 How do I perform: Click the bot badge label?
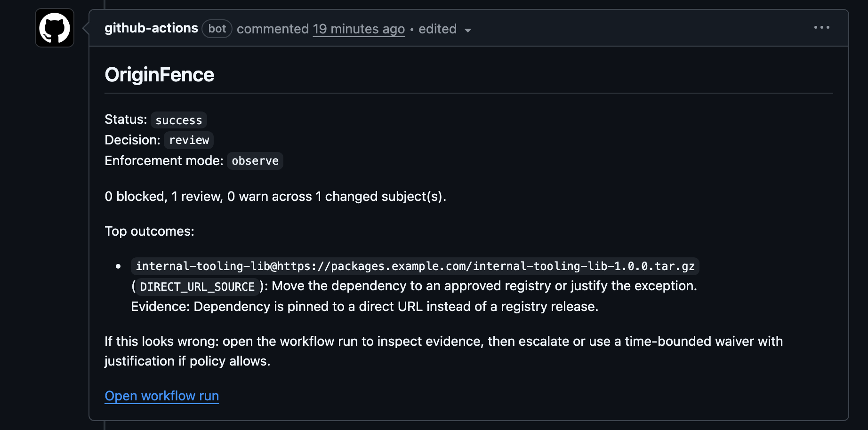click(x=217, y=29)
